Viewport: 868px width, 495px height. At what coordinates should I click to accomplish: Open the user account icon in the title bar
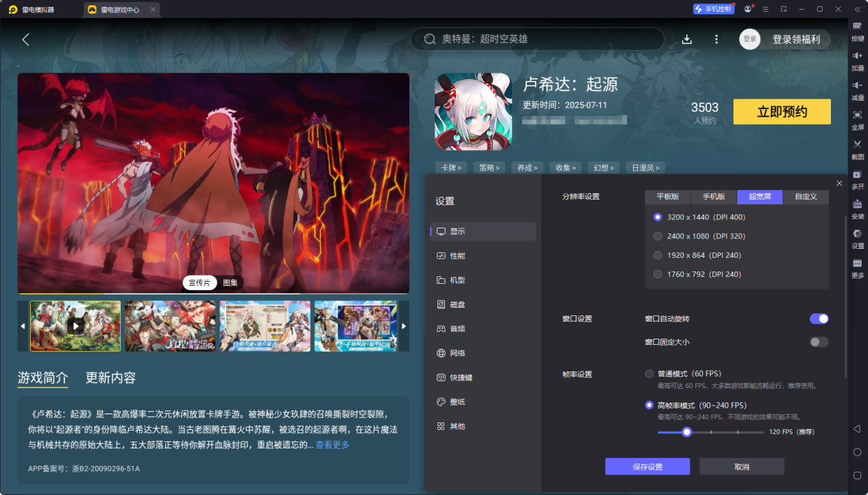(x=747, y=9)
